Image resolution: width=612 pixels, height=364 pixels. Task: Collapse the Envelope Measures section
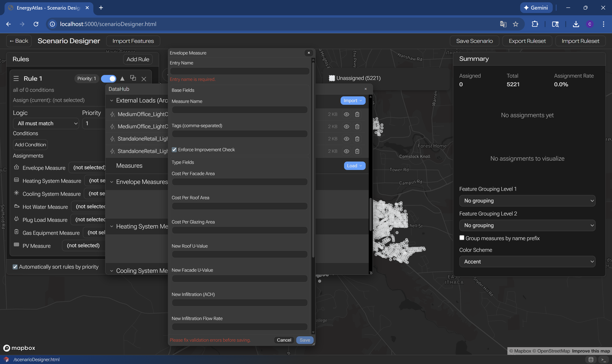[x=112, y=182]
